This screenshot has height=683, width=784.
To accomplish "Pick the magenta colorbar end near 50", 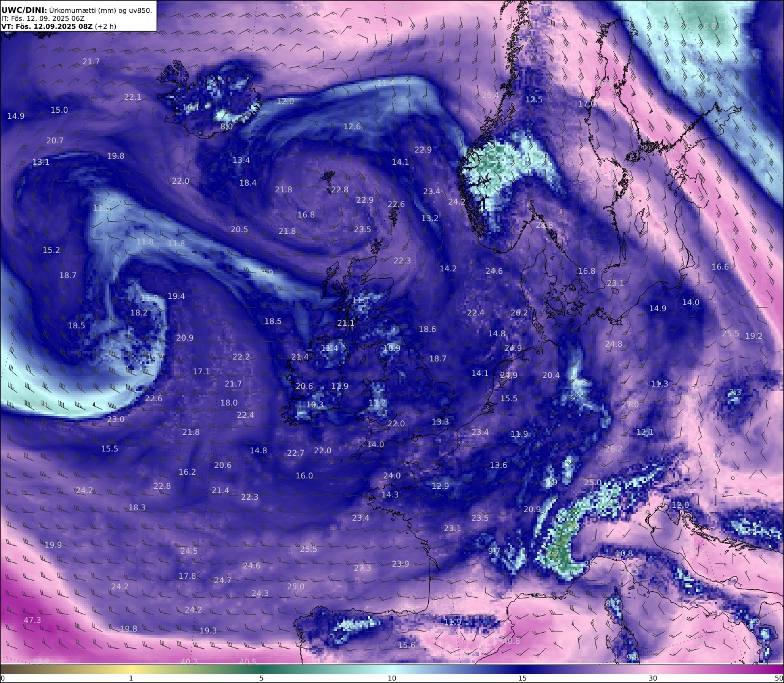I will pos(775,669).
